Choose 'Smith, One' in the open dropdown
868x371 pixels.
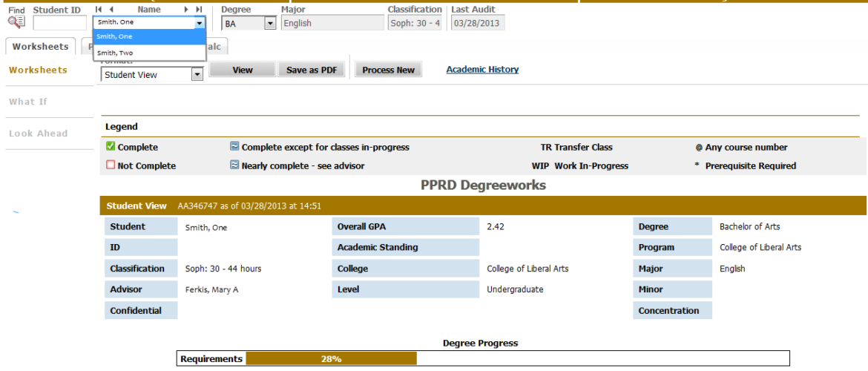148,36
